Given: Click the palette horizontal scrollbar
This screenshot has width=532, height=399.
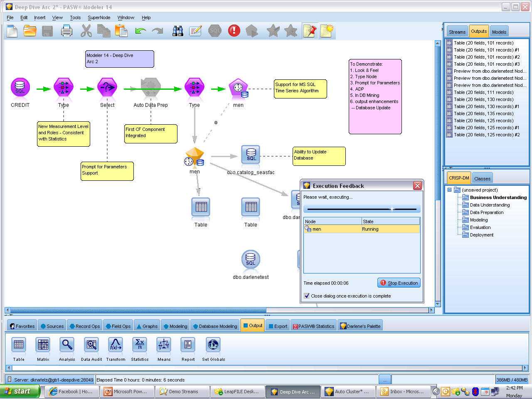Looking at the screenshot, I should (x=267, y=368).
